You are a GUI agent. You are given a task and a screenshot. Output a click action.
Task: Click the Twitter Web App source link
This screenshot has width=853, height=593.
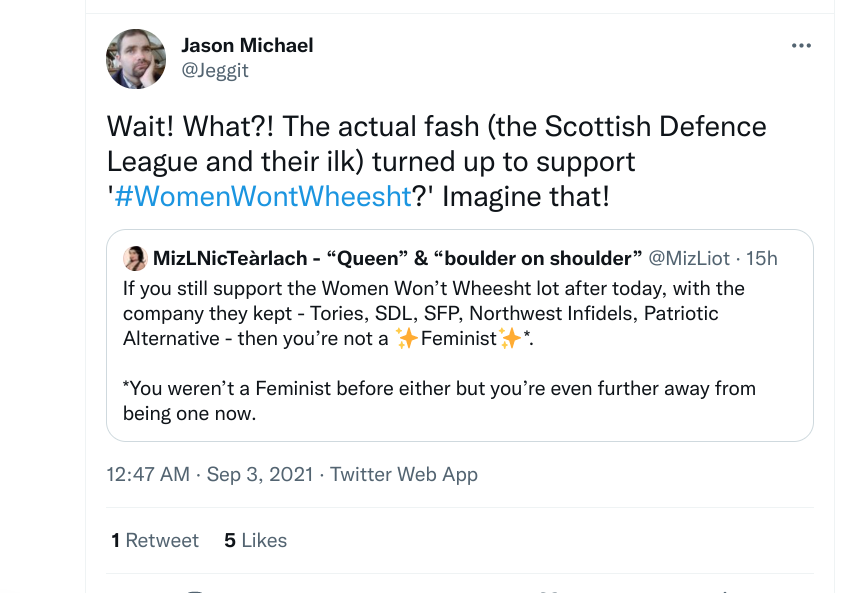point(404,474)
